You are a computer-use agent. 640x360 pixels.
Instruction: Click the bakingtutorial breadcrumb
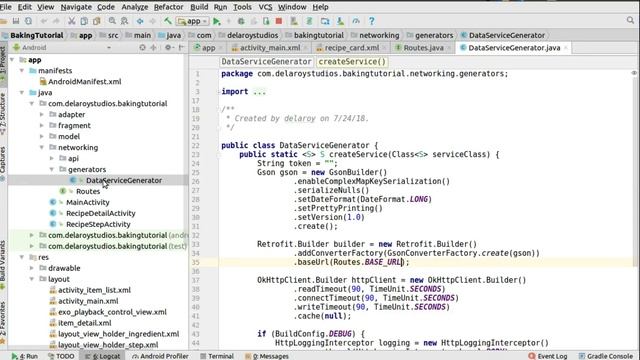319,35
